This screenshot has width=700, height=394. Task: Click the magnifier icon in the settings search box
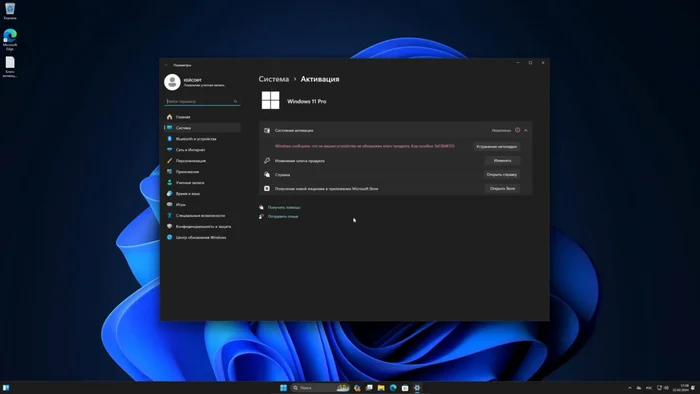(235, 101)
